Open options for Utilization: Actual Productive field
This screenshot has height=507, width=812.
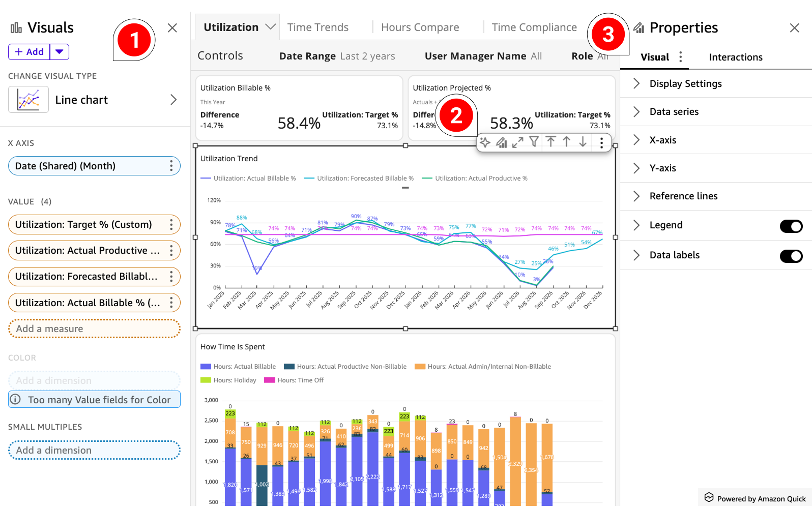click(x=171, y=250)
